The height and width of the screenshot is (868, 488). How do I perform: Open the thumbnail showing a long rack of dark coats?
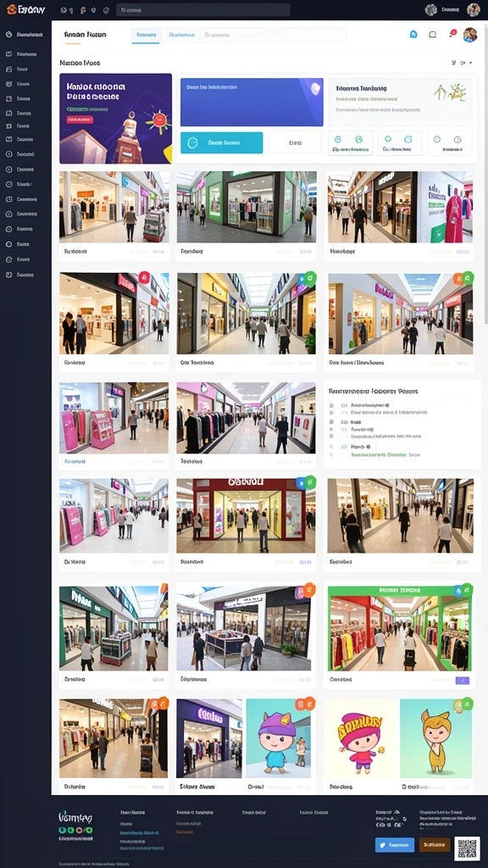(x=246, y=418)
